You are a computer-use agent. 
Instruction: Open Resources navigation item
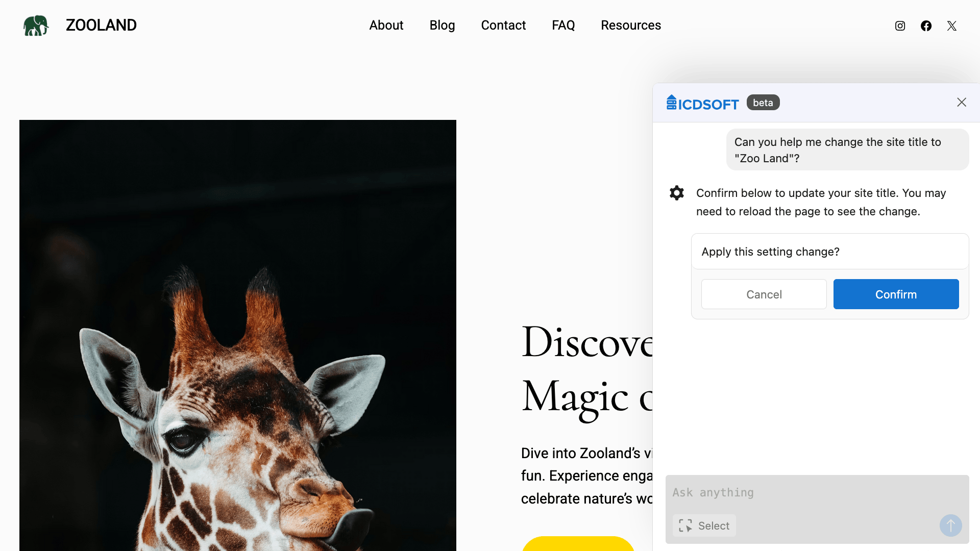tap(630, 25)
